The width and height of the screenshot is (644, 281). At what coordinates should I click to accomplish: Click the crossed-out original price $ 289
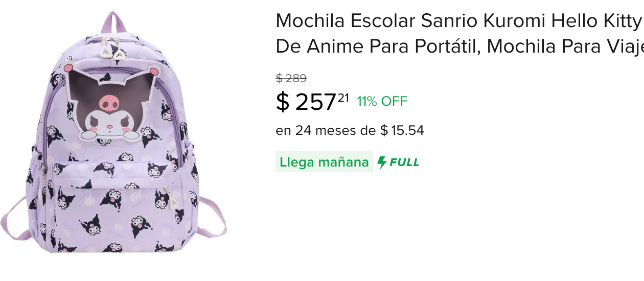tap(291, 78)
